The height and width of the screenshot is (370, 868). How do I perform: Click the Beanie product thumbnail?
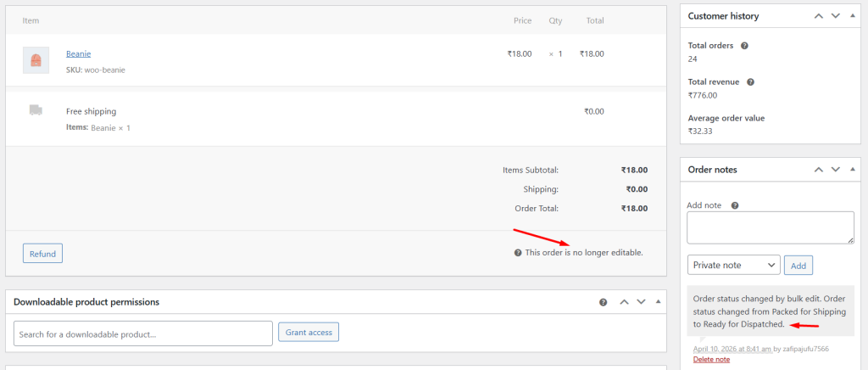36,60
